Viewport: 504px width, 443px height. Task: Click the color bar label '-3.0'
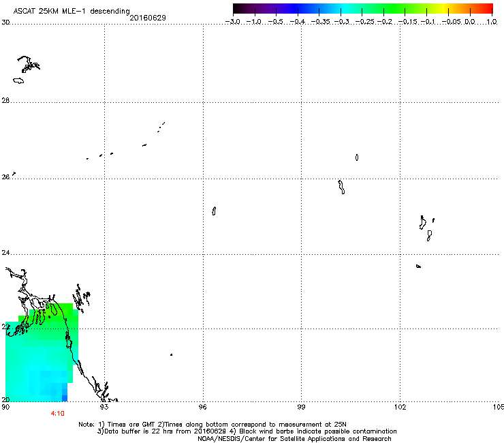pos(232,22)
